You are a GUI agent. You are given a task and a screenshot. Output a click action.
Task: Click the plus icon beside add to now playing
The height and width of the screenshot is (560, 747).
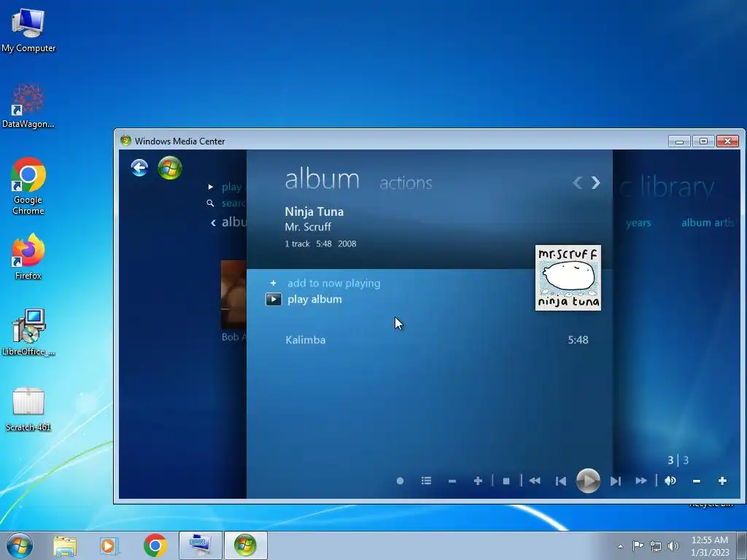tap(273, 283)
